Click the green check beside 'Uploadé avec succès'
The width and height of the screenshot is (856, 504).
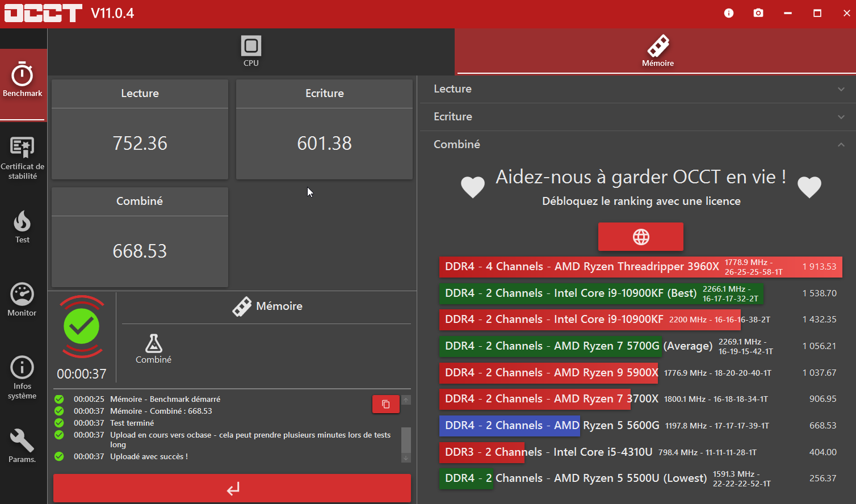point(59,457)
